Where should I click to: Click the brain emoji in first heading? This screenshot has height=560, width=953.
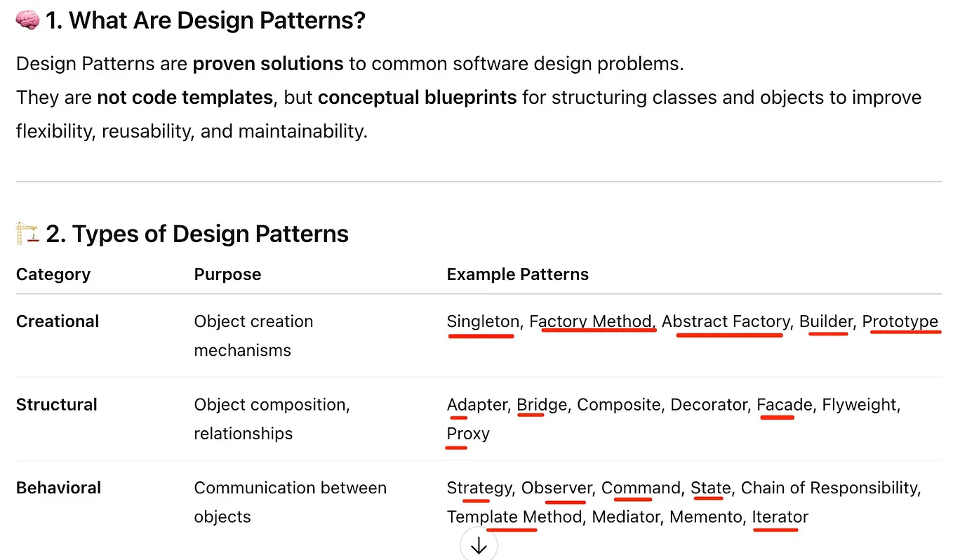pos(27,21)
